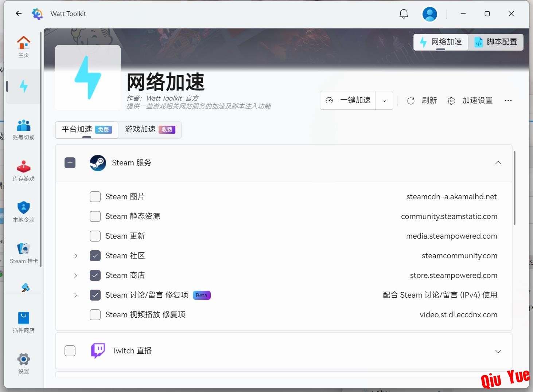Open 设置 settings in sidebar
Image resolution: width=533 pixels, height=392 pixels.
(x=24, y=364)
